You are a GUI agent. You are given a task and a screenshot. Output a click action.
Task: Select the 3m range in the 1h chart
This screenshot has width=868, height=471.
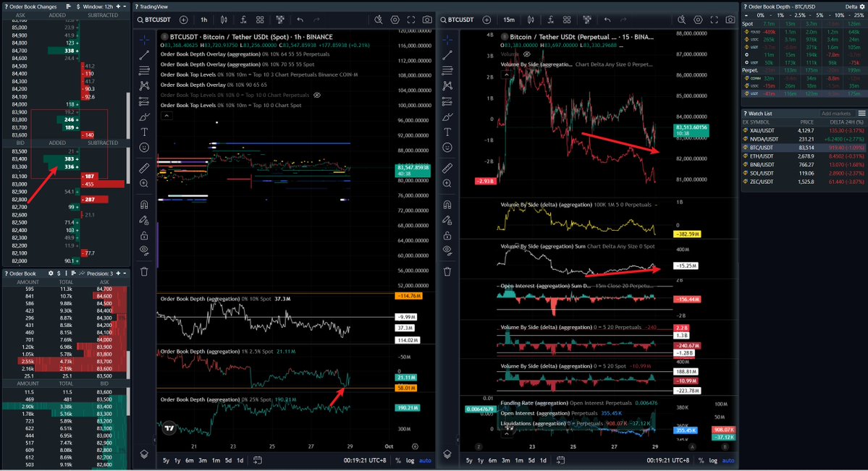pos(203,460)
